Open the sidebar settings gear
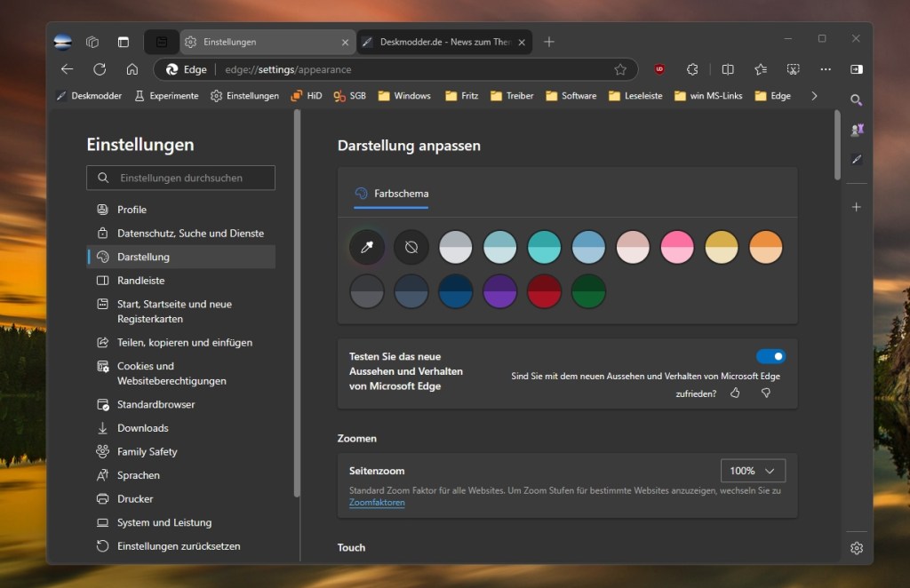Viewport: 910px width, 588px height. tap(856, 548)
